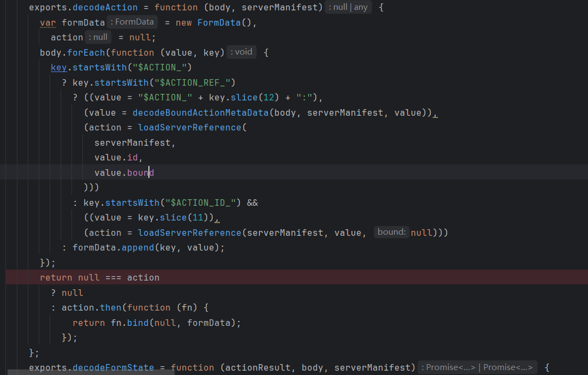The height and width of the screenshot is (375, 588).
Task: Click the 'null | any' return type hint
Action: click(349, 8)
